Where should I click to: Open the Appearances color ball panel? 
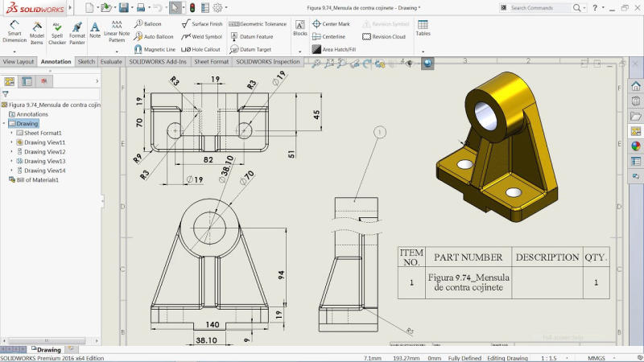coord(636,146)
